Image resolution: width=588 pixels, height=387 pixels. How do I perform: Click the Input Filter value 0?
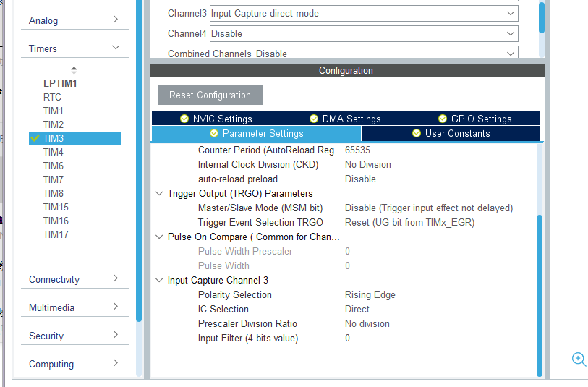347,339
